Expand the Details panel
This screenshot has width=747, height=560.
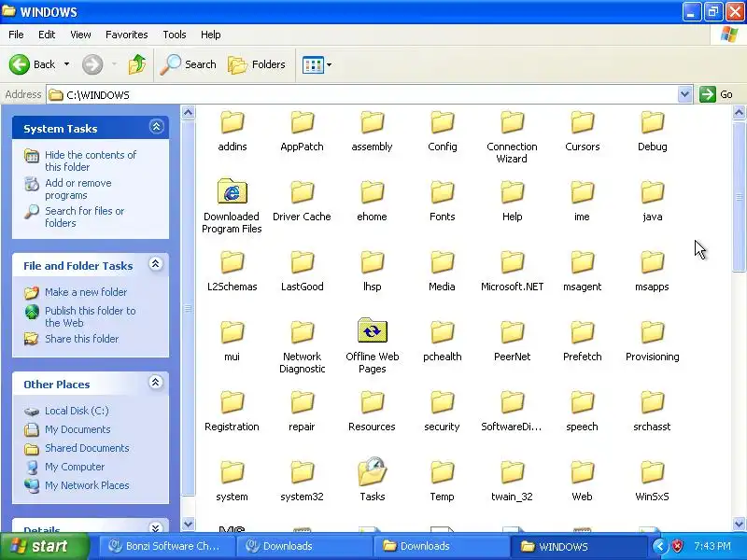[x=156, y=527]
